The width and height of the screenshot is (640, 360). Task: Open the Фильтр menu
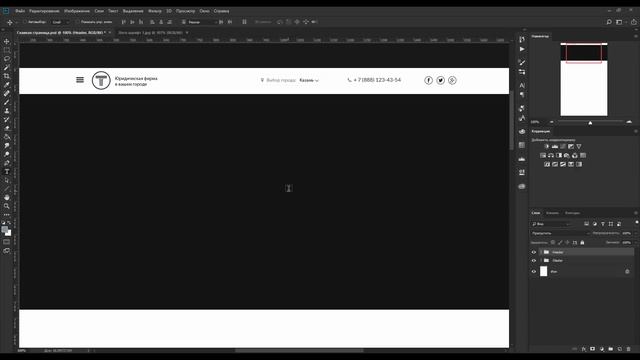click(155, 11)
